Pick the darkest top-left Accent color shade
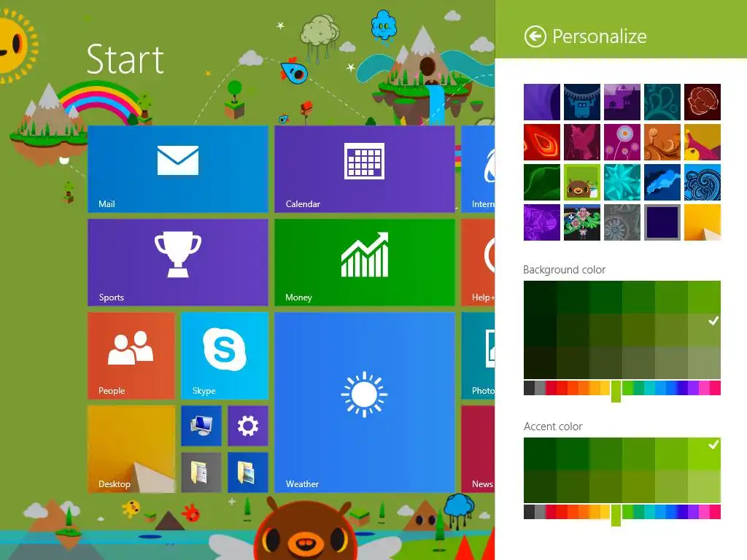The width and height of the screenshot is (747, 560). tap(541, 454)
